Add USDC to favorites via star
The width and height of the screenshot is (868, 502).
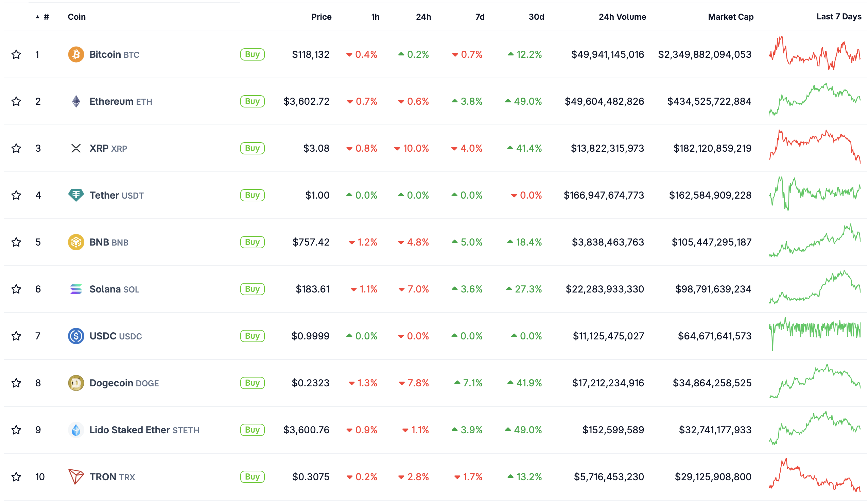(16, 336)
